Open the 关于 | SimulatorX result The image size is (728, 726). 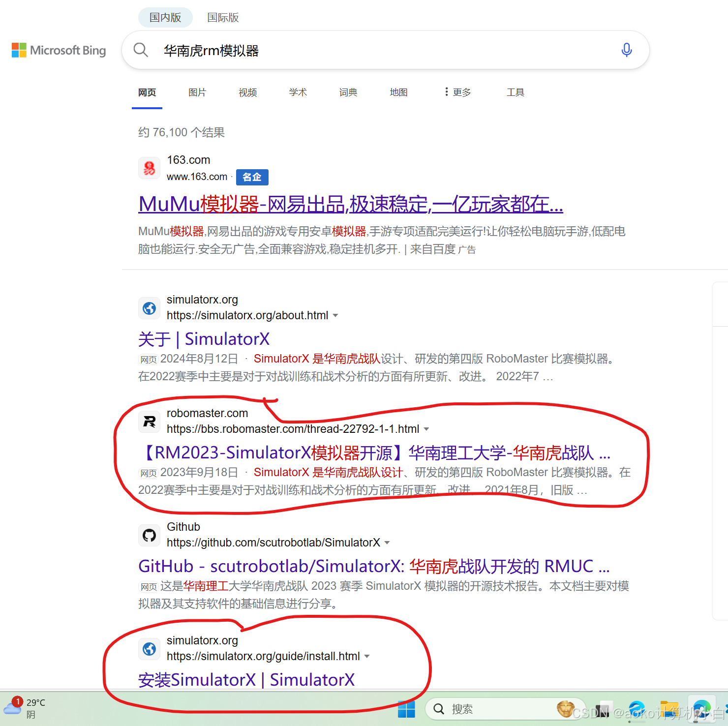204,339
